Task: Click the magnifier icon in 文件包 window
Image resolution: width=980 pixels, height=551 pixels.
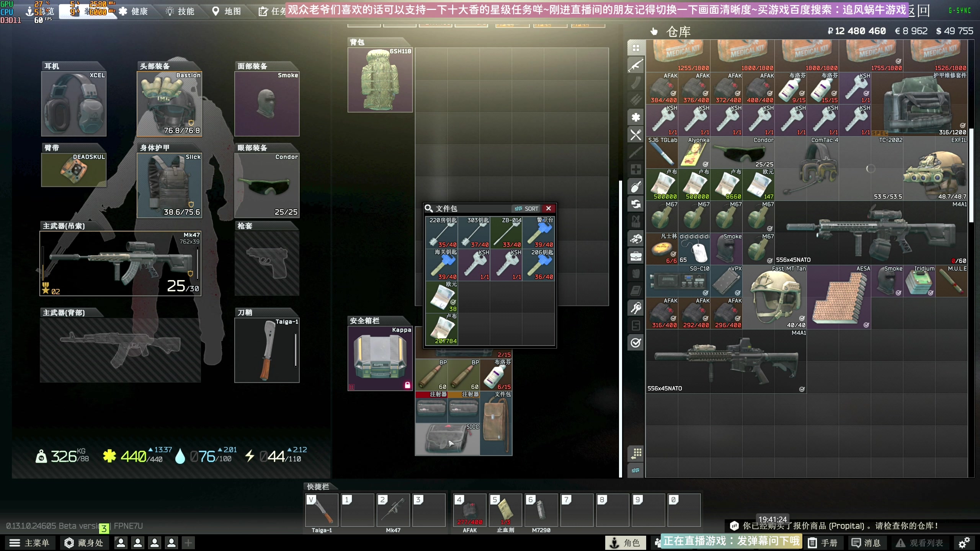Action: coord(429,209)
